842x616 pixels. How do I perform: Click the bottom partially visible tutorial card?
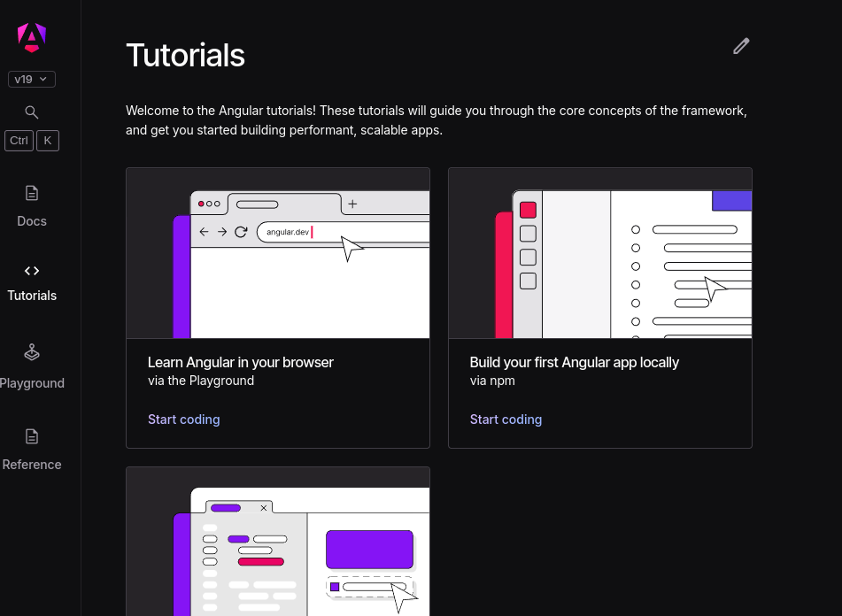point(277,541)
